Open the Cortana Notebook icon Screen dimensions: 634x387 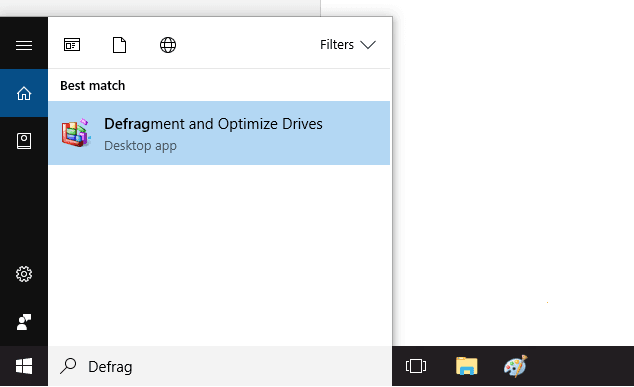[24, 141]
